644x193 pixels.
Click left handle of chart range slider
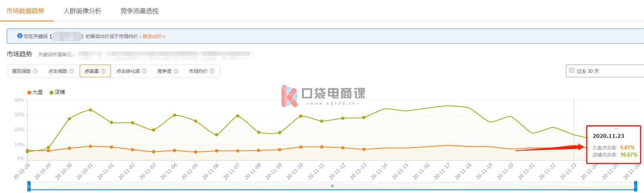(x=29, y=186)
